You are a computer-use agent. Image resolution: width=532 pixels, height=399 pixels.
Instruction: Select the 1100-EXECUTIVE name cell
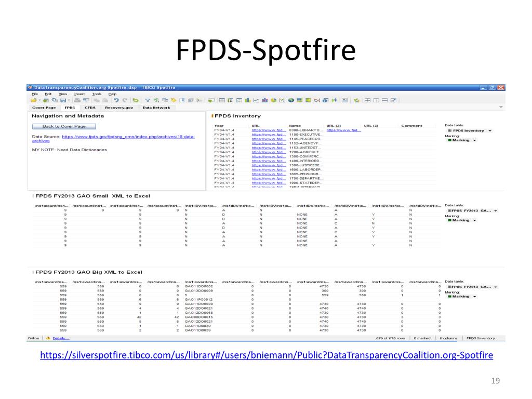point(305,135)
